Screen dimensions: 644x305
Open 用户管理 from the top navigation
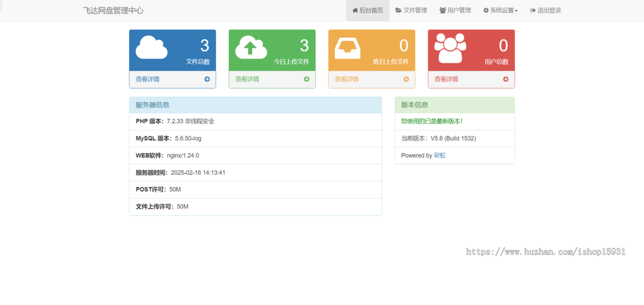[x=455, y=10]
